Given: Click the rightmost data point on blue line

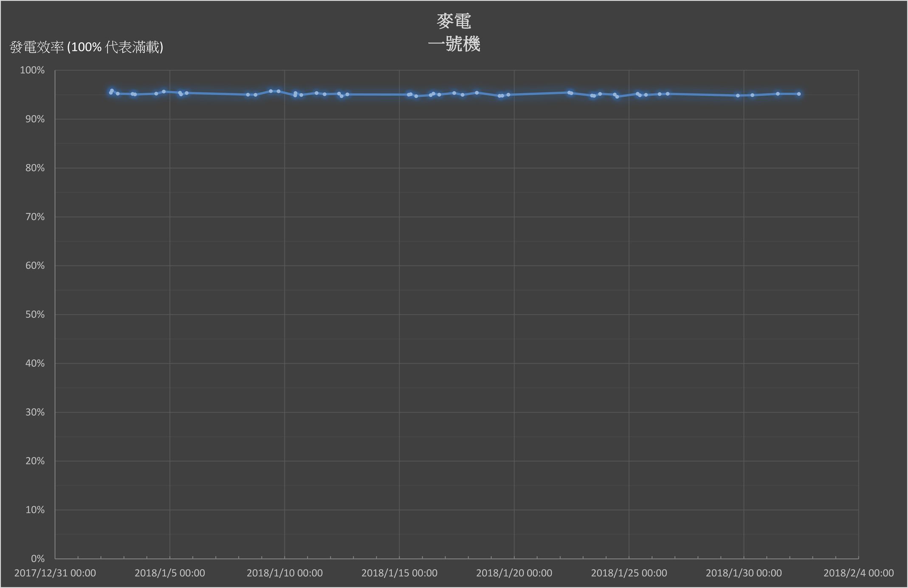Looking at the screenshot, I should point(798,94).
